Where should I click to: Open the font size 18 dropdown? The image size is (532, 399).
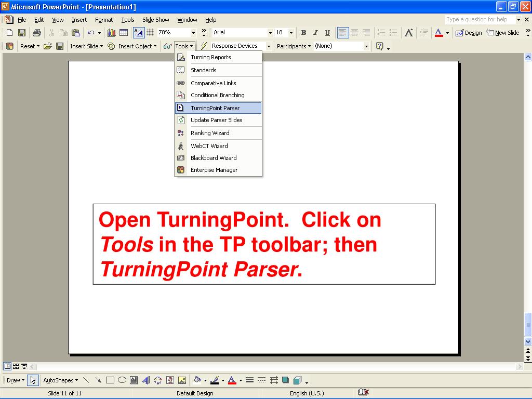pos(291,33)
